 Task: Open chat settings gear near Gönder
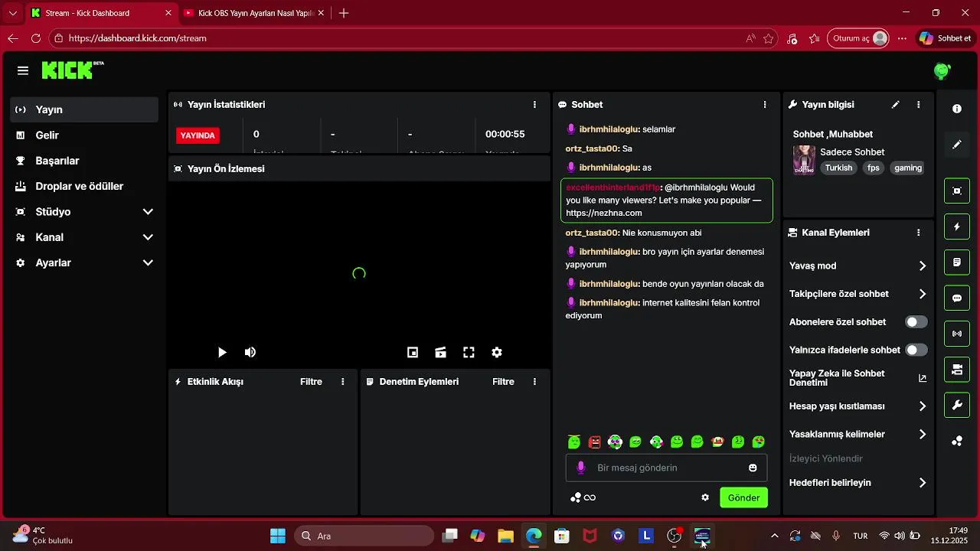coord(705,497)
